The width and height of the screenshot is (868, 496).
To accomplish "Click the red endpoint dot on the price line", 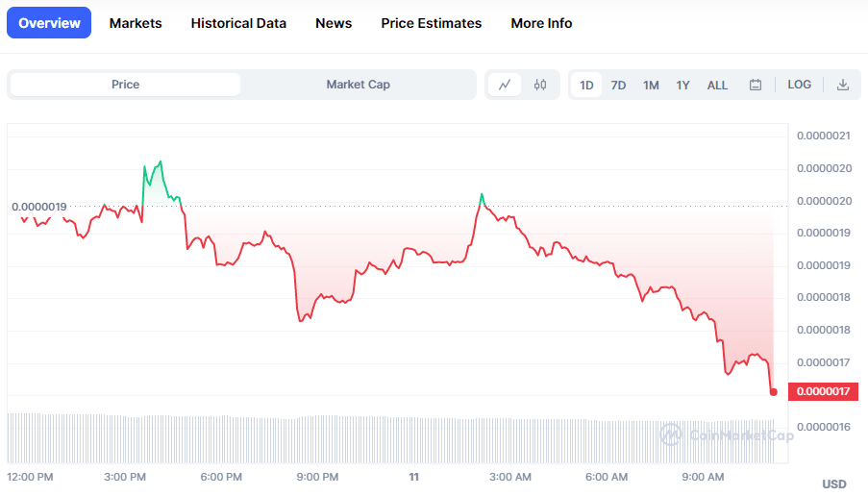I will tap(774, 392).
